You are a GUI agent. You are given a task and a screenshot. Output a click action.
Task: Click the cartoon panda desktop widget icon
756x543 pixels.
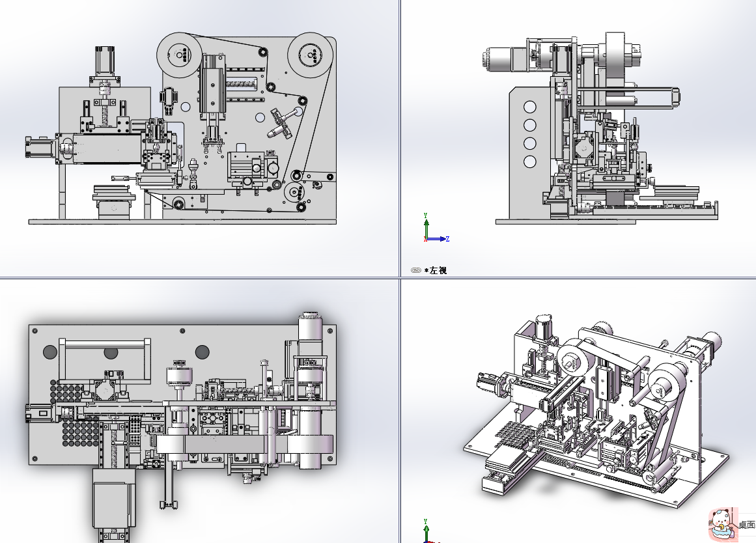(723, 523)
